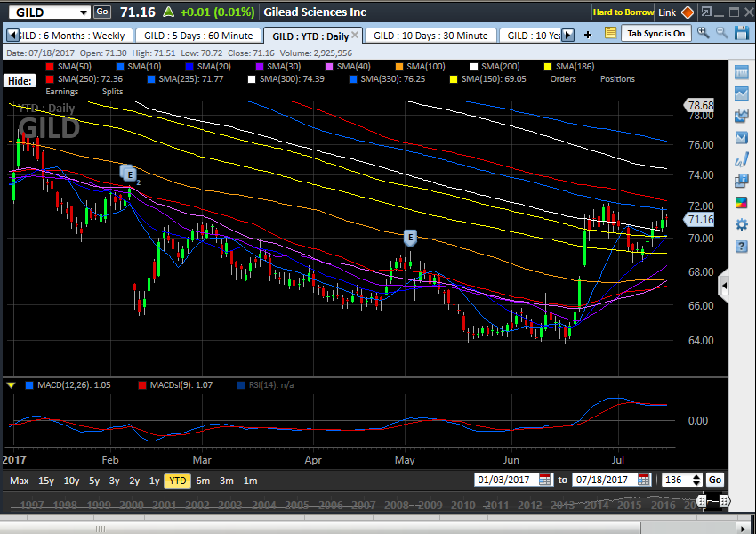The image size is (756, 534).
Task: Select the GILD : YTD : Daily tab
Action: click(310, 36)
